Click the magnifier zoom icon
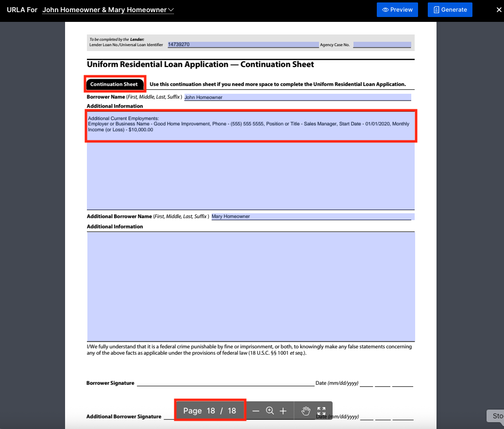This screenshot has width=504, height=429. click(x=269, y=411)
